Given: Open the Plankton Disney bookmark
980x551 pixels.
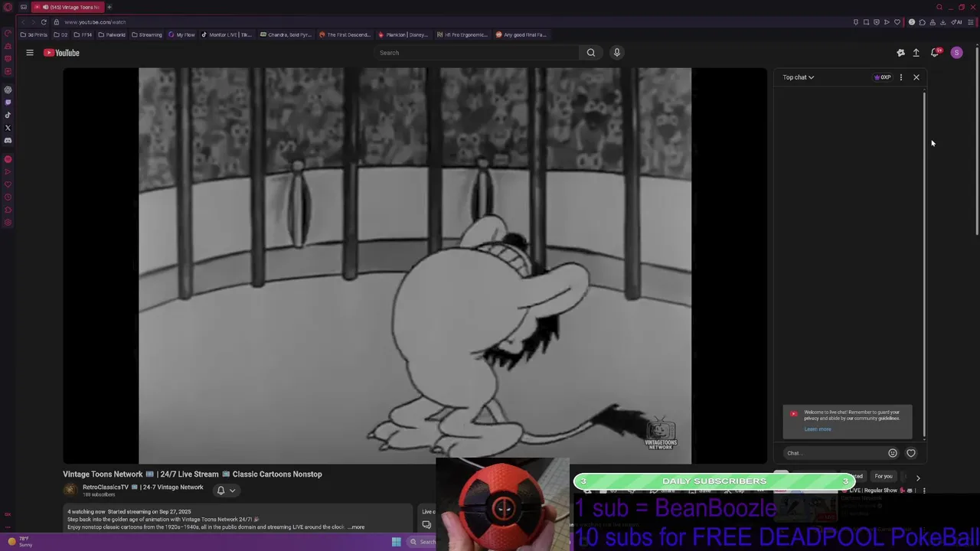Looking at the screenshot, I should tap(403, 34).
